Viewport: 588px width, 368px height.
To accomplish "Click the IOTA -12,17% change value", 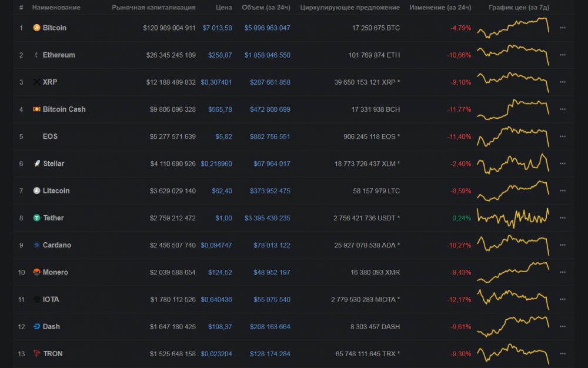I will 459,299.
